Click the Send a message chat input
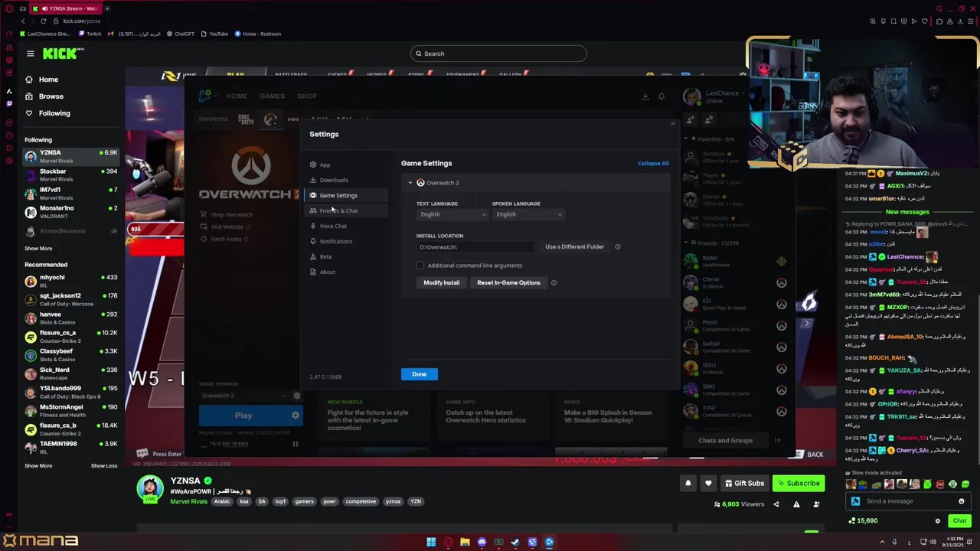 pos(906,501)
